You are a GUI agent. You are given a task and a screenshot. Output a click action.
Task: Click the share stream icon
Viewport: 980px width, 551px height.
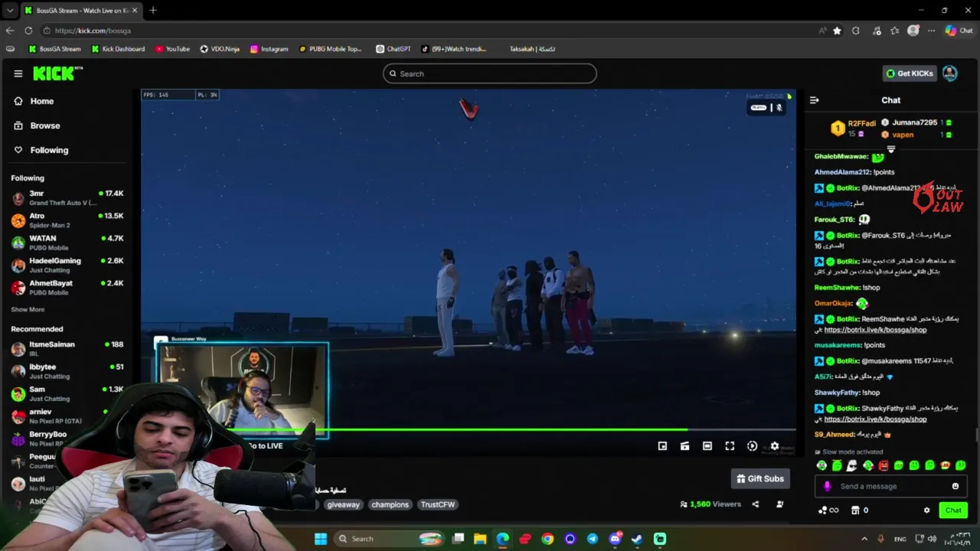coord(755,504)
